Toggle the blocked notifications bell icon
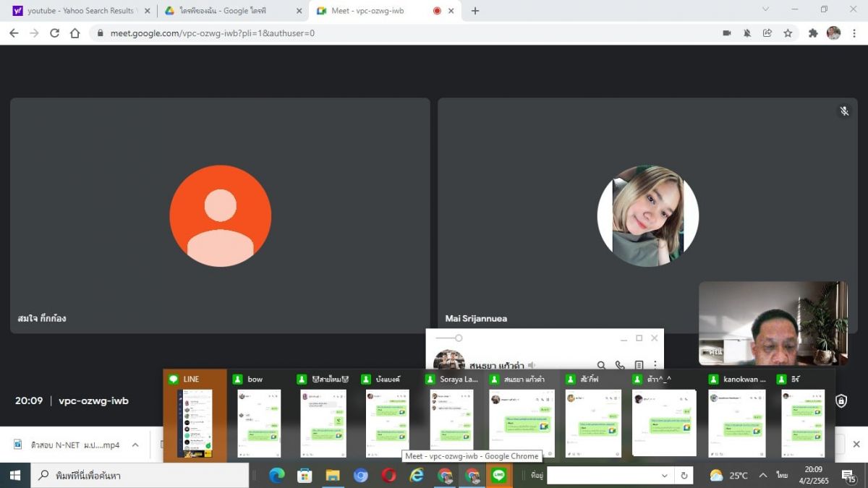This screenshot has width=868, height=488. click(747, 33)
